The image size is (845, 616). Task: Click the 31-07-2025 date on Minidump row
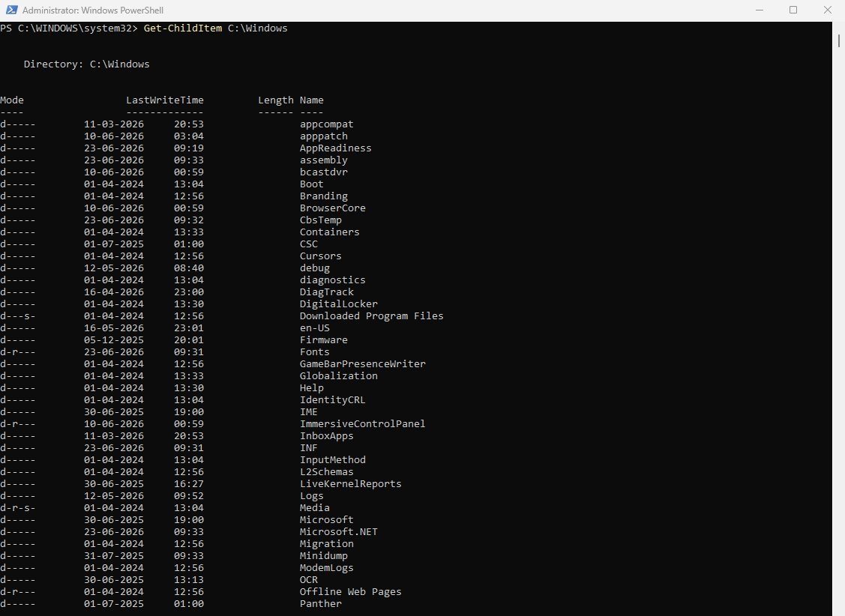coord(114,556)
